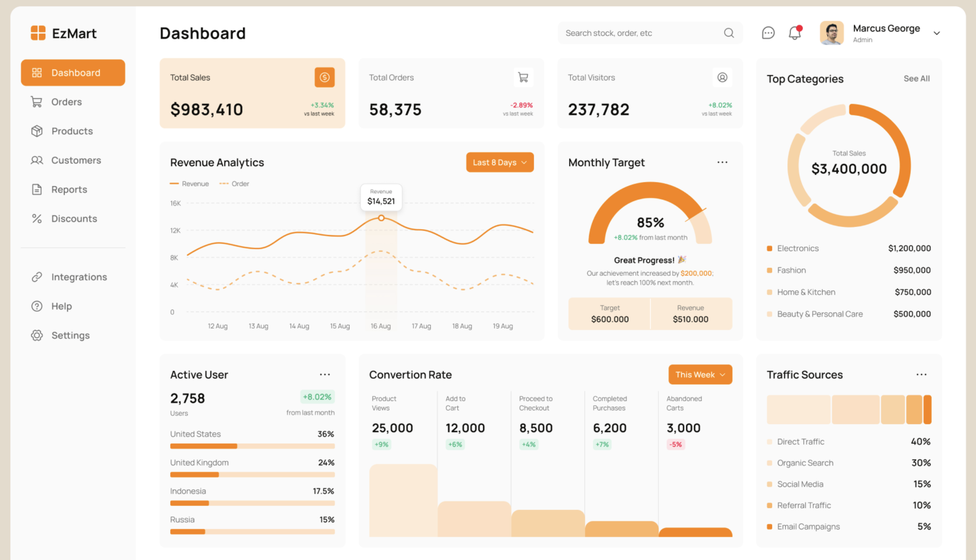
Task: Click the search magnifier icon
Action: coord(729,33)
